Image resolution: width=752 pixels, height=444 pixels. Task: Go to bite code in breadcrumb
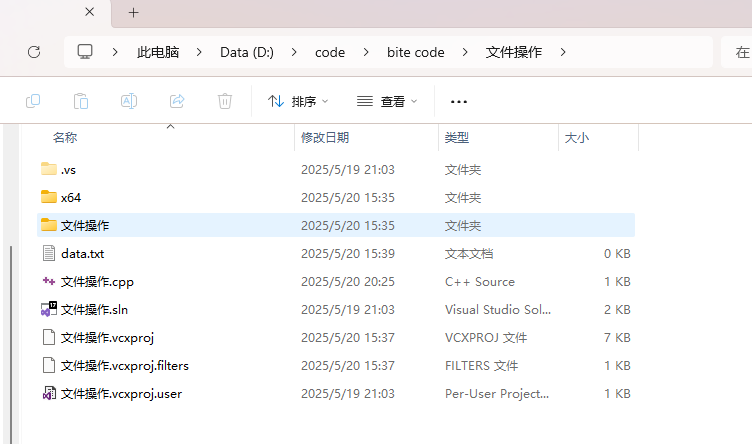(x=416, y=52)
